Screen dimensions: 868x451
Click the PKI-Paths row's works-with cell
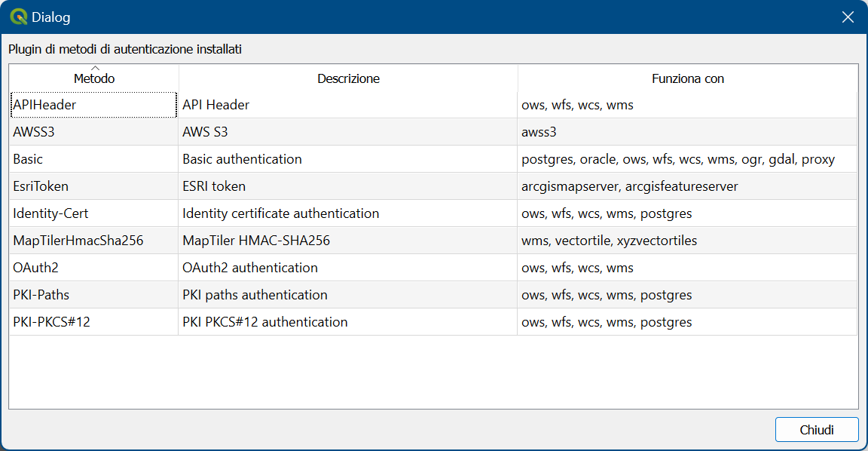pos(687,295)
